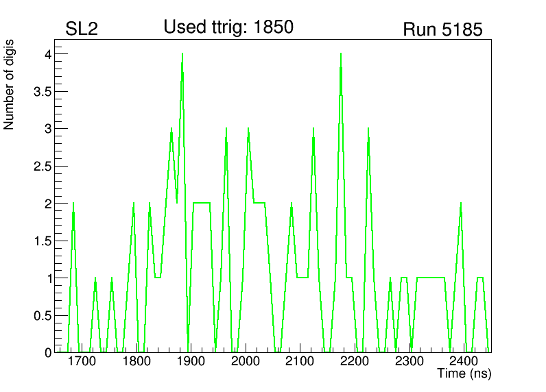Click the flat green segment between 2310 and 2365 ns
The width and height of the screenshot is (546, 392).
point(431,278)
